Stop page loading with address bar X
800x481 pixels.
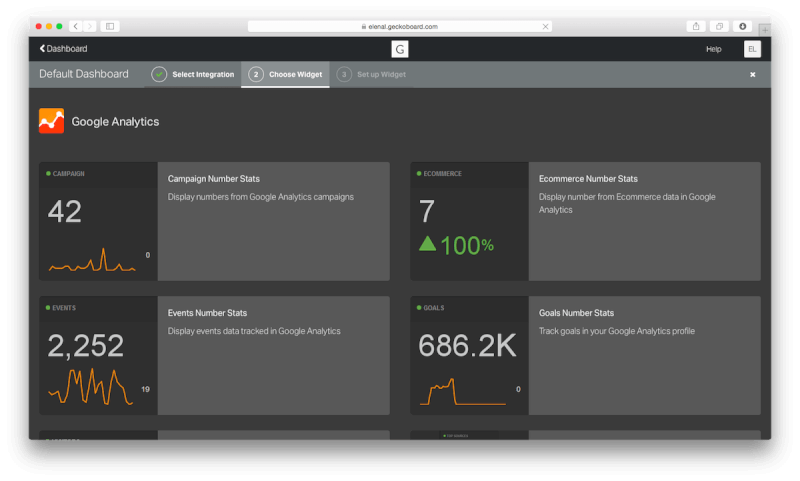[x=545, y=27]
